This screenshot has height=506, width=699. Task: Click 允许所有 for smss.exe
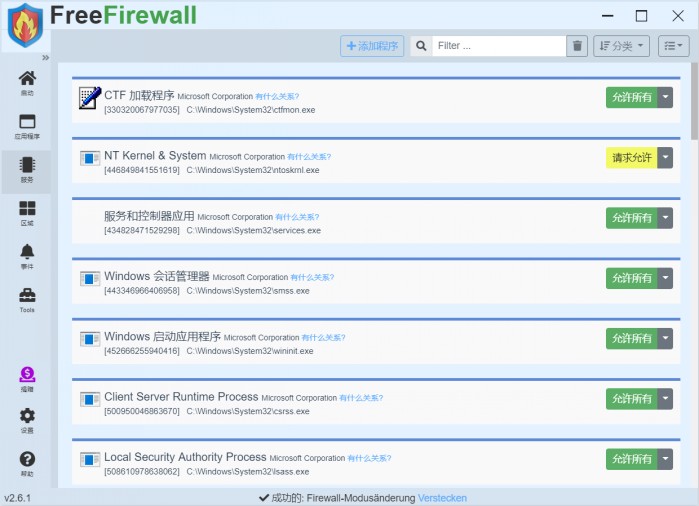coord(631,278)
